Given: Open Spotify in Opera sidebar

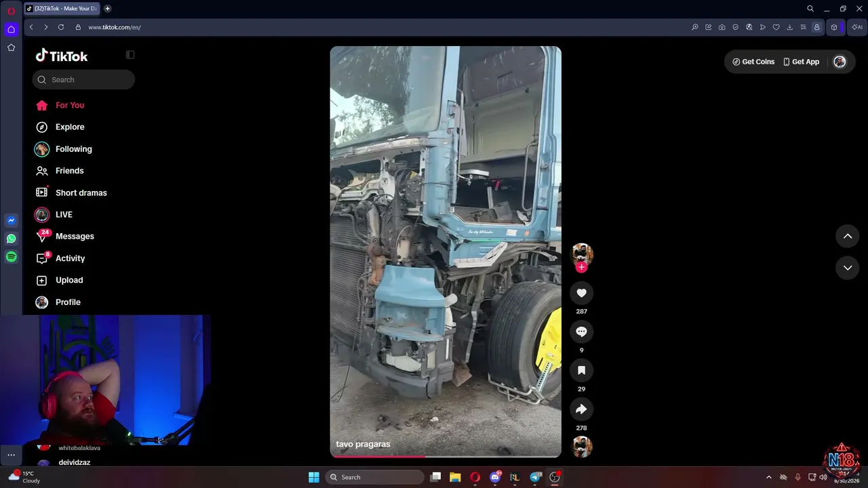Looking at the screenshot, I should click(x=11, y=257).
